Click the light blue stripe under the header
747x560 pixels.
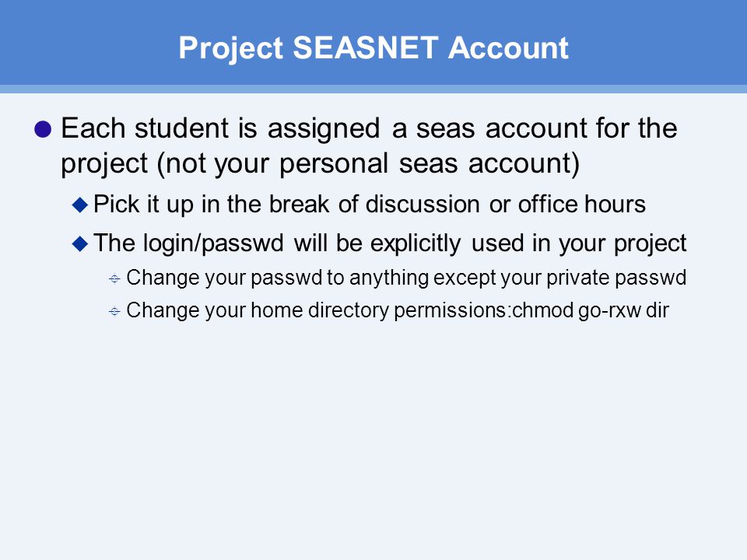tap(373, 89)
